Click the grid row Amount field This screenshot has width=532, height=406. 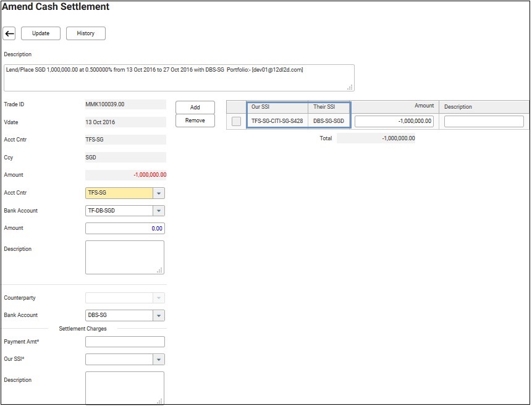394,122
